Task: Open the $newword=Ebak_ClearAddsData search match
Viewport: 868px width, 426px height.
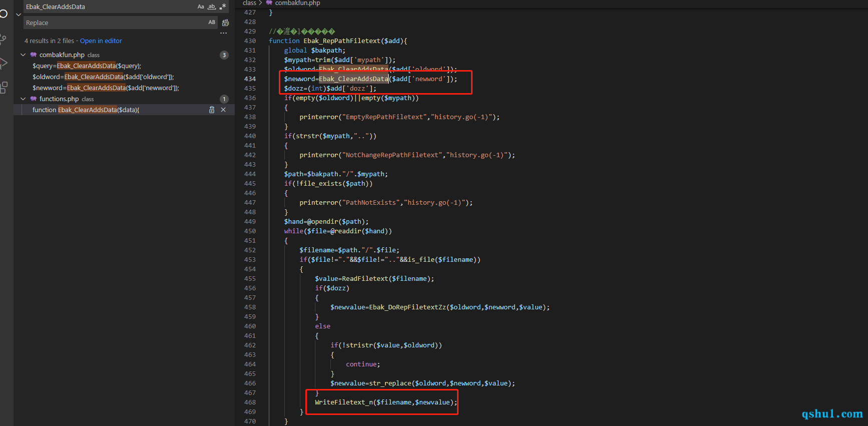Action: tap(106, 88)
